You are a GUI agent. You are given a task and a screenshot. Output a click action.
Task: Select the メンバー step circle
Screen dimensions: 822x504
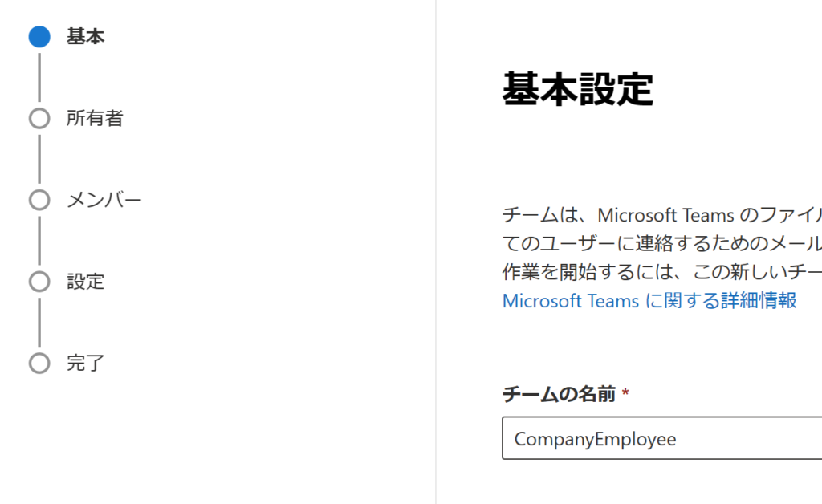point(39,200)
